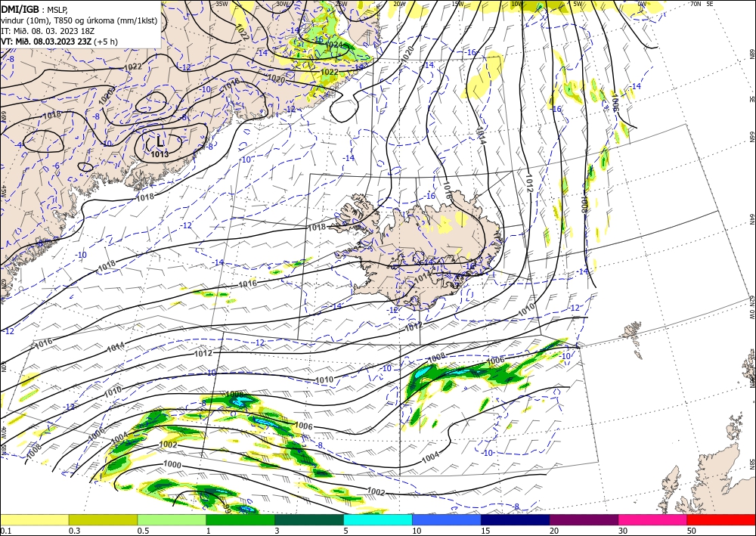Click the "IT: Mið. 08. 03. 2023 18Z" text
Screen dimensions: 756x536
(48, 31)
